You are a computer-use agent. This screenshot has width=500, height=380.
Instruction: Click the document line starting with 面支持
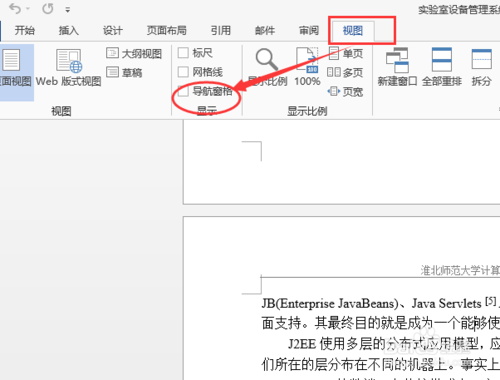[x=381, y=323]
